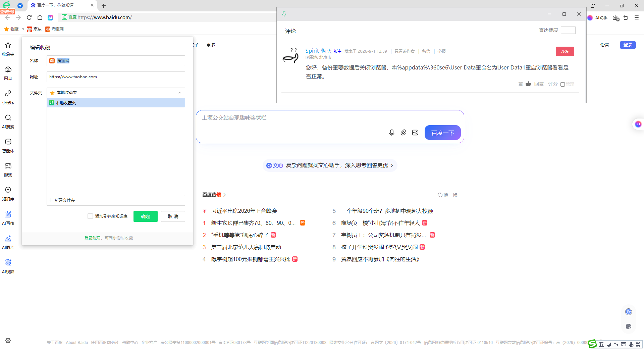Tick the 管理 checkbox on the comment

tap(562, 84)
